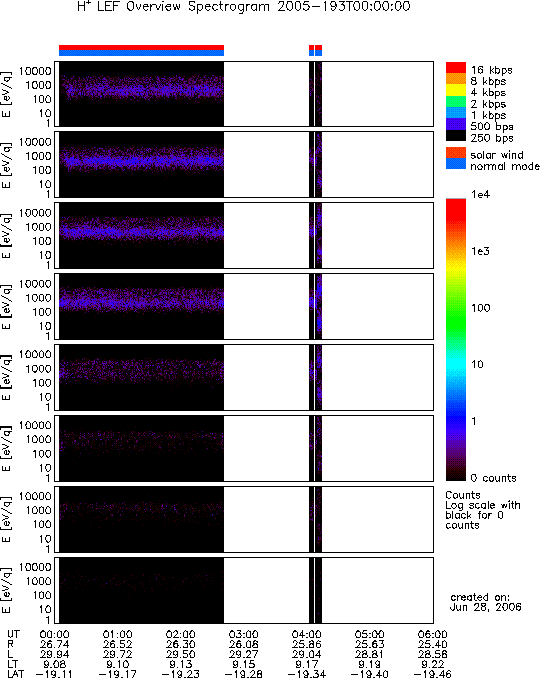Select the '16 kbps' legend label
This screenshot has height=678, width=540.
[492, 70]
